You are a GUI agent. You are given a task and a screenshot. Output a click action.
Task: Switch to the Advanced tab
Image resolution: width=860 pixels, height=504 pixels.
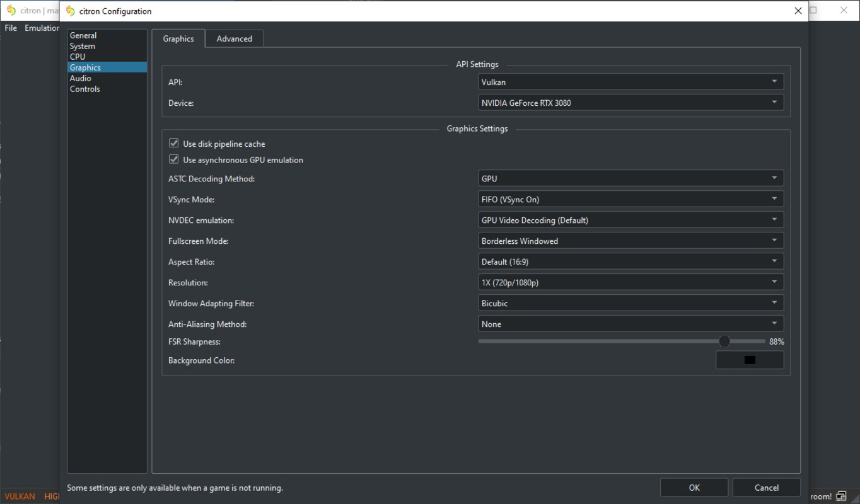click(235, 38)
